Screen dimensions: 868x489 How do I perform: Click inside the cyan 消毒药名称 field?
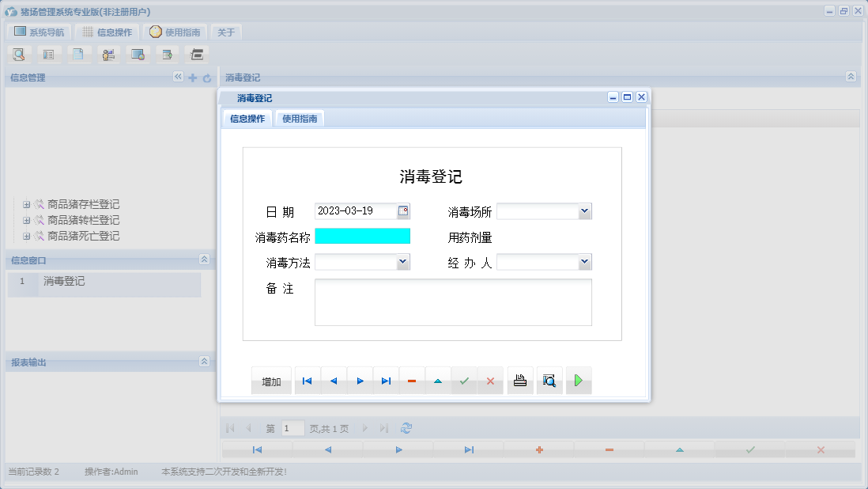coord(362,235)
